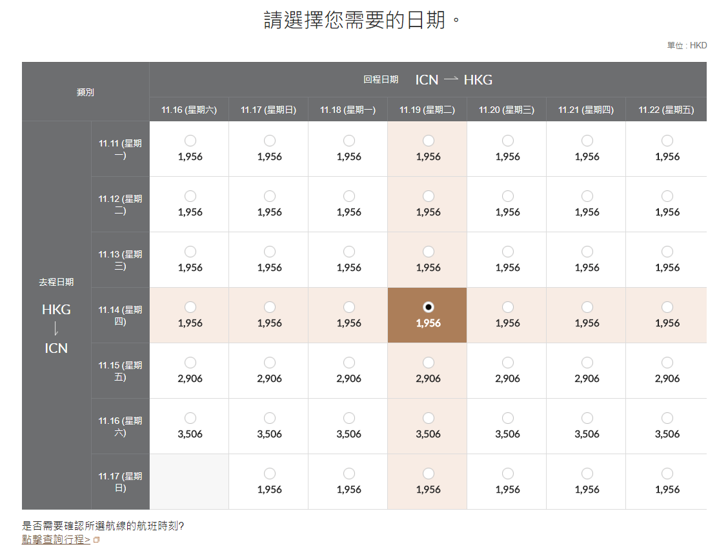Click return date header 11.19 (星期二)
The image size is (728, 560).
[x=427, y=110]
